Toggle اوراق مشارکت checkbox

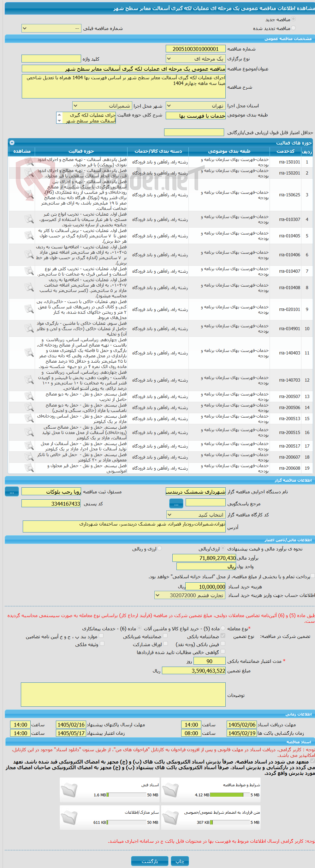pyautogui.click(x=165, y=644)
